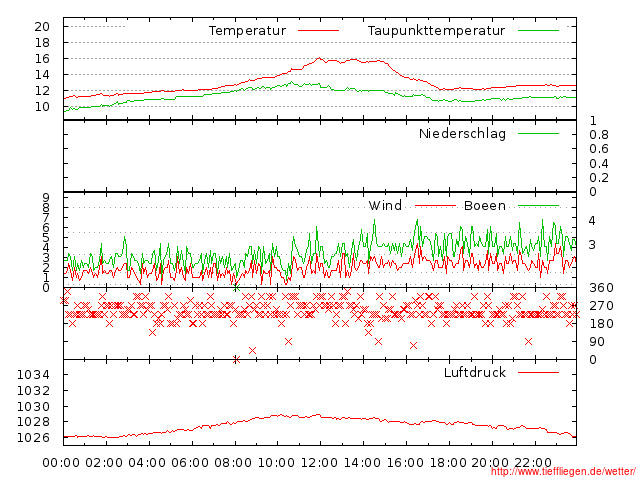The height and width of the screenshot is (480, 640).
Task: Click the 90 wind direction axis value
Action: pyautogui.click(x=597, y=342)
